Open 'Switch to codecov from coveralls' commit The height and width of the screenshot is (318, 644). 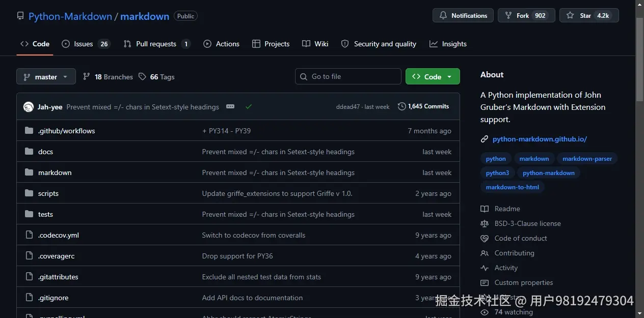coord(254,235)
